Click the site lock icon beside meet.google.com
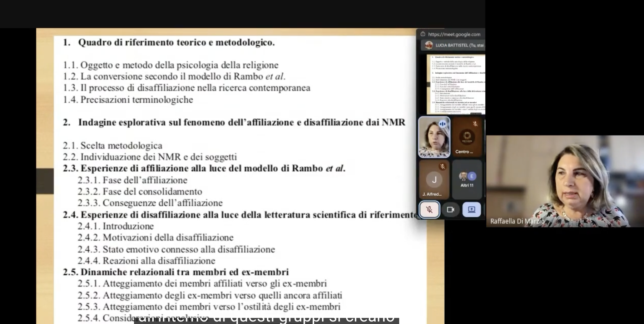644x324 pixels. (x=423, y=34)
